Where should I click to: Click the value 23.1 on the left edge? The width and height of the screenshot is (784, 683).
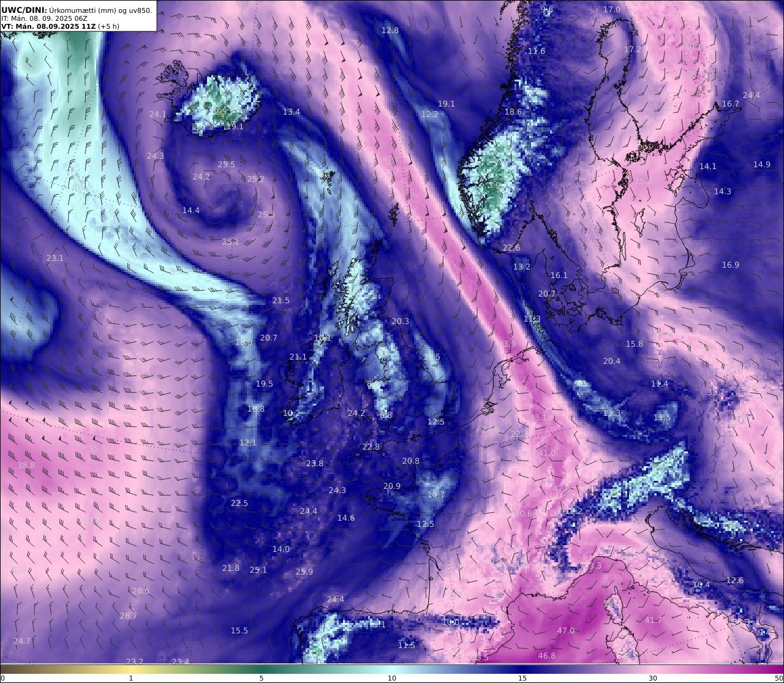pyautogui.click(x=55, y=258)
